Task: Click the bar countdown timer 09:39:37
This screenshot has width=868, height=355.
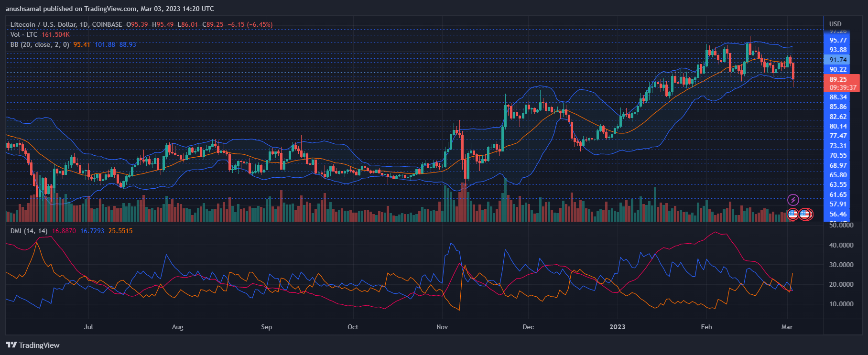Action: [x=843, y=87]
